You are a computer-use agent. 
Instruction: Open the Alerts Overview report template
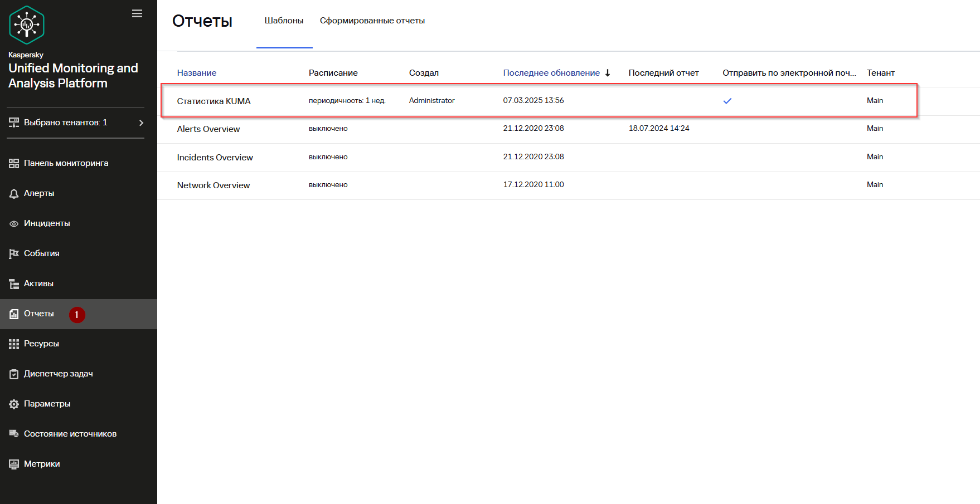coord(208,129)
